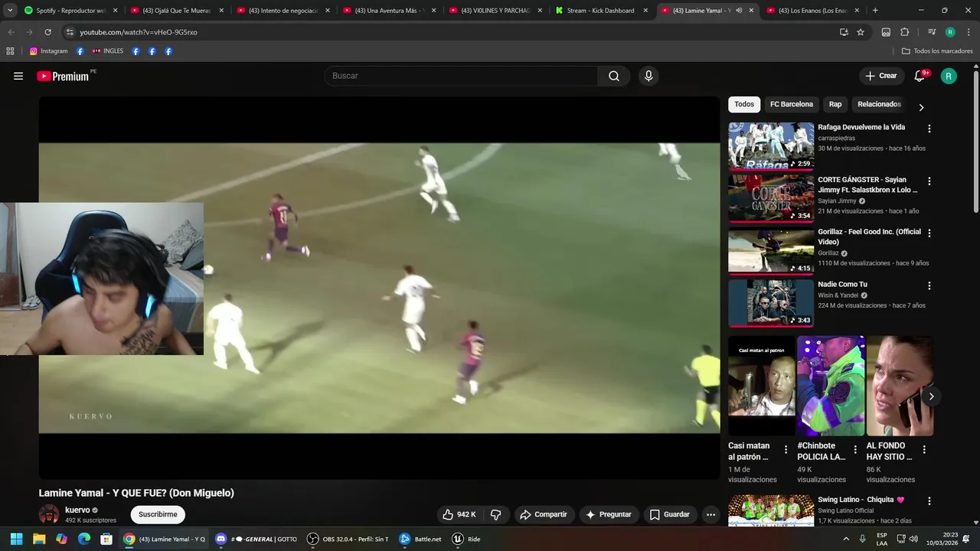Screen dimensions: 980x551
Task: Reload the page in browser toolbar
Action: click(47, 32)
